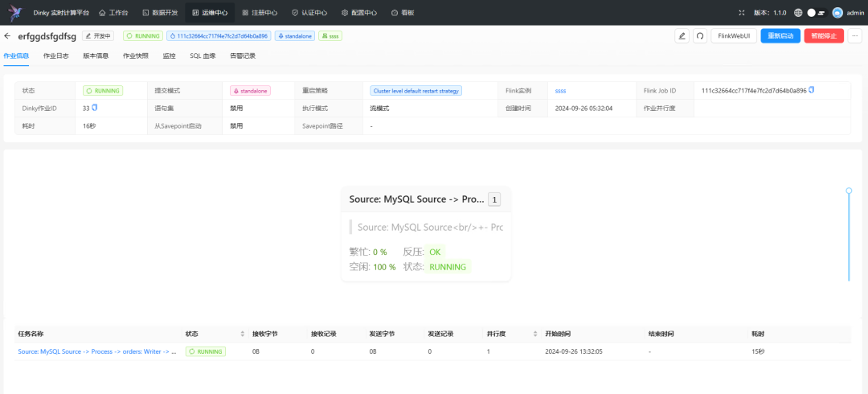Open the 数据开发 top menu
Image resolution: width=868 pixels, height=394 pixels.
point(160,12)
